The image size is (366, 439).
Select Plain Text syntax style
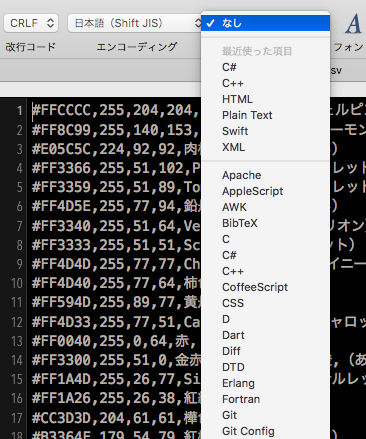click(265, 115)
